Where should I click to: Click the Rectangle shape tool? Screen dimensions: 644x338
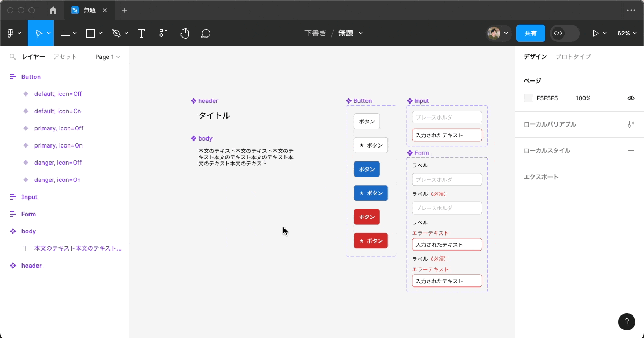pos(91,33)
